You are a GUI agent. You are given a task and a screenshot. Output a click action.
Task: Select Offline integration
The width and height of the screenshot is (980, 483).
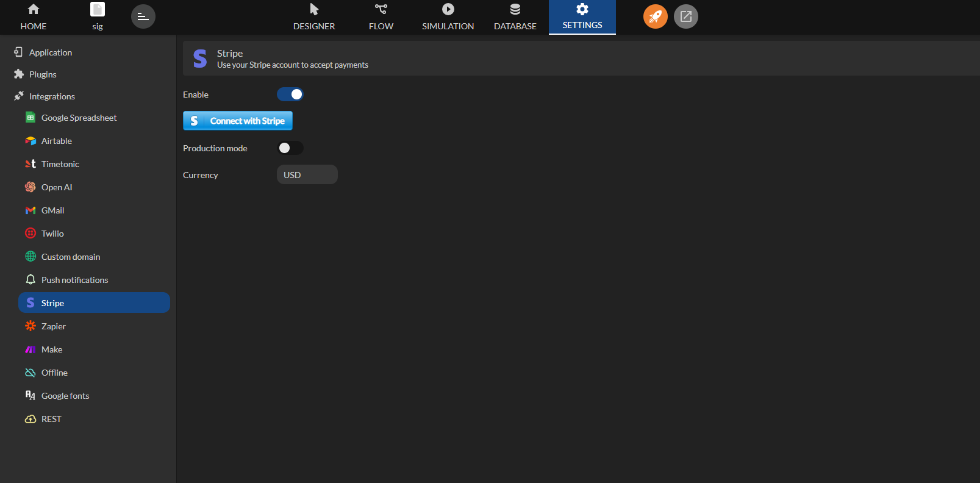coord(95,373)
